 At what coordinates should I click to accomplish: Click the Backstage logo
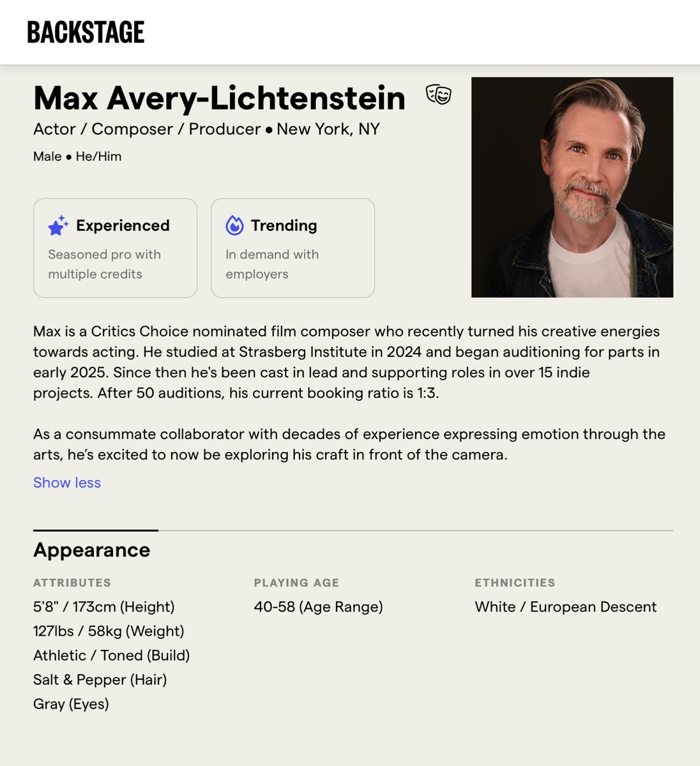point(86,32)
